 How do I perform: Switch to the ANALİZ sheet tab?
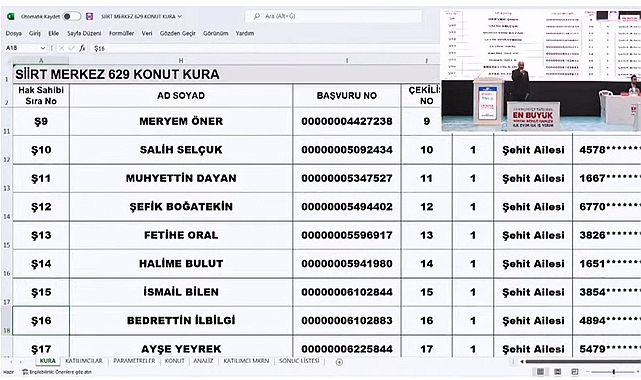tap(203, 361)
